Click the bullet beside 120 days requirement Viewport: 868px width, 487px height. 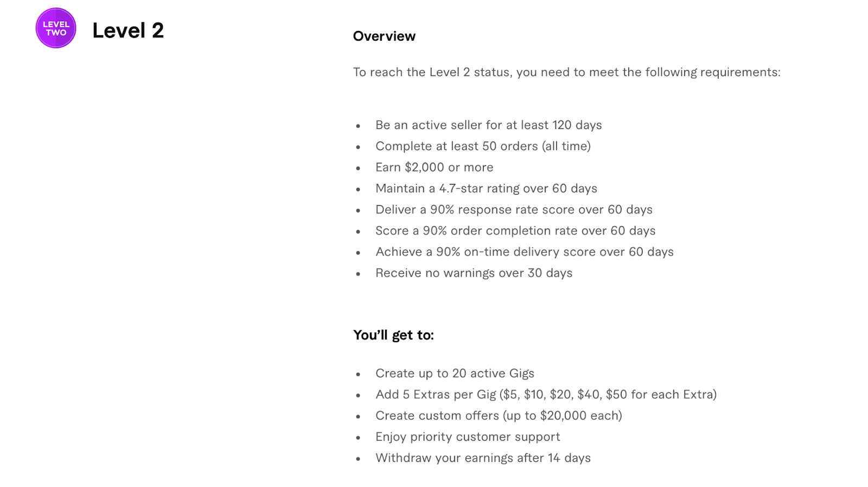click(358, 126)
